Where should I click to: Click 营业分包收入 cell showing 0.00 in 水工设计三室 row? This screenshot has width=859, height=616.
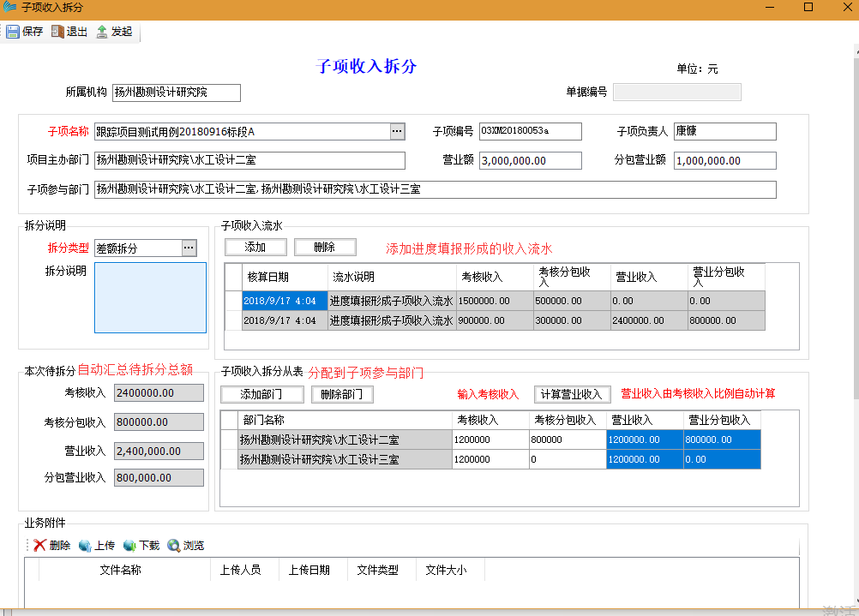pos(722,459)
